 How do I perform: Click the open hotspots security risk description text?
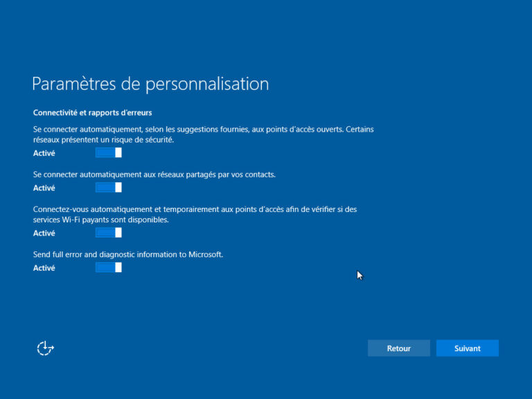204,134
